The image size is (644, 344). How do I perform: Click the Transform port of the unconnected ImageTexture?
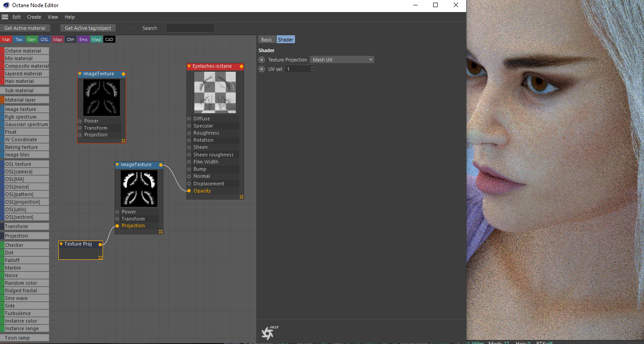pos(80,128)
